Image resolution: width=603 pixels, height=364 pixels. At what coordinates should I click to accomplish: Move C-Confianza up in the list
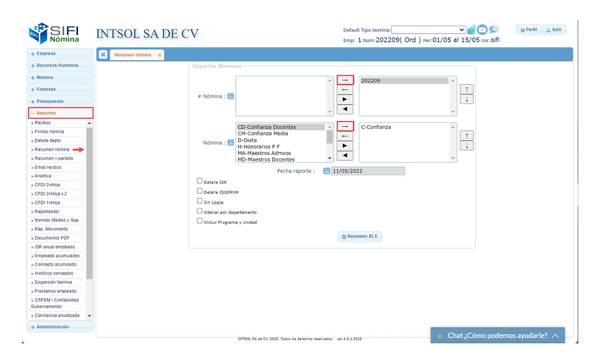click(467, 136)
